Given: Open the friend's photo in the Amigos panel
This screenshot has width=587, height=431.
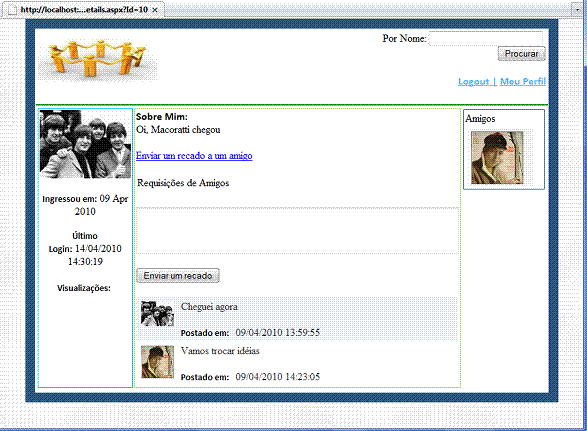Looking at the screenshot, I should (497, 158).
